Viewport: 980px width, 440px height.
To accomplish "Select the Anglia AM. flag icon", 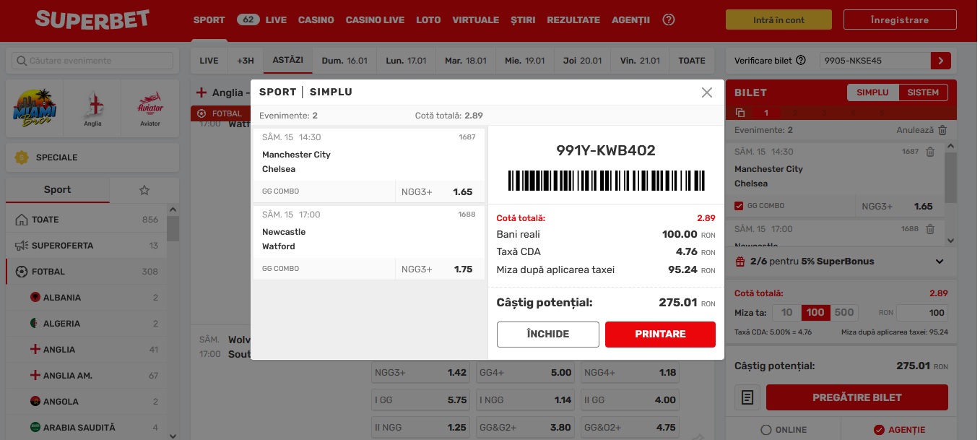I will pyautogui.click(x=34, y=376).
